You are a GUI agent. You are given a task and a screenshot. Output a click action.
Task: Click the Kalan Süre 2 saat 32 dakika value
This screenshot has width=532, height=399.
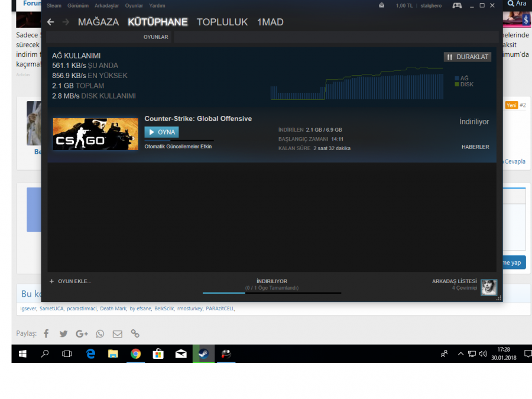[332, 148]
